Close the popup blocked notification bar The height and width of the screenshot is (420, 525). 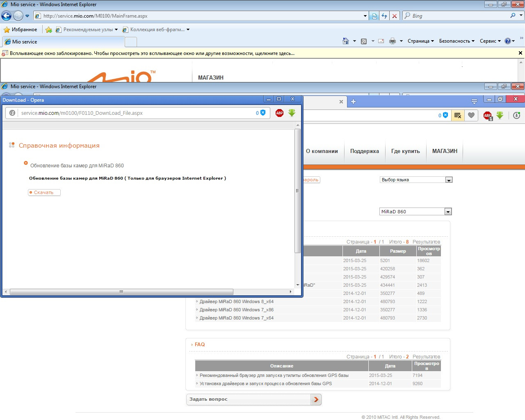click(520, 53)
